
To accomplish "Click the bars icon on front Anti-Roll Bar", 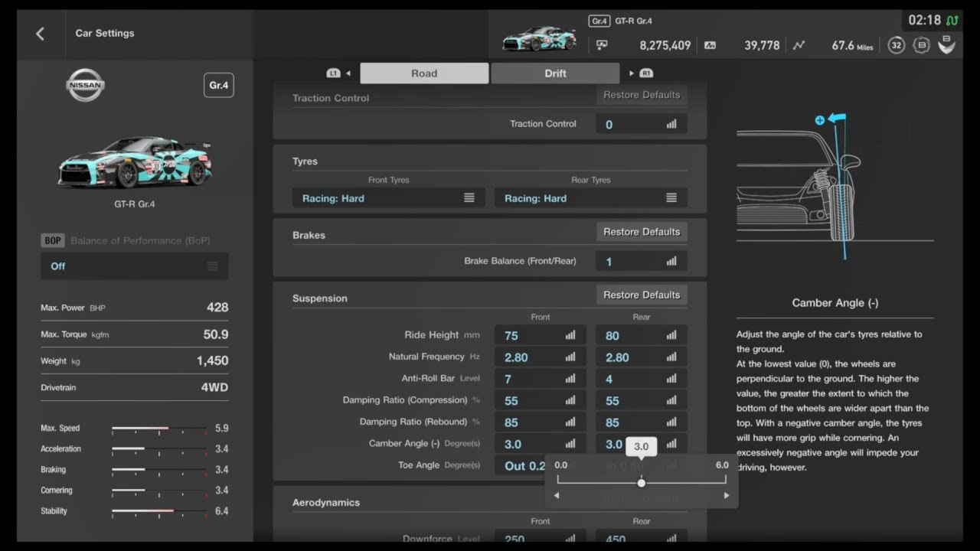I will pos(570,379).
